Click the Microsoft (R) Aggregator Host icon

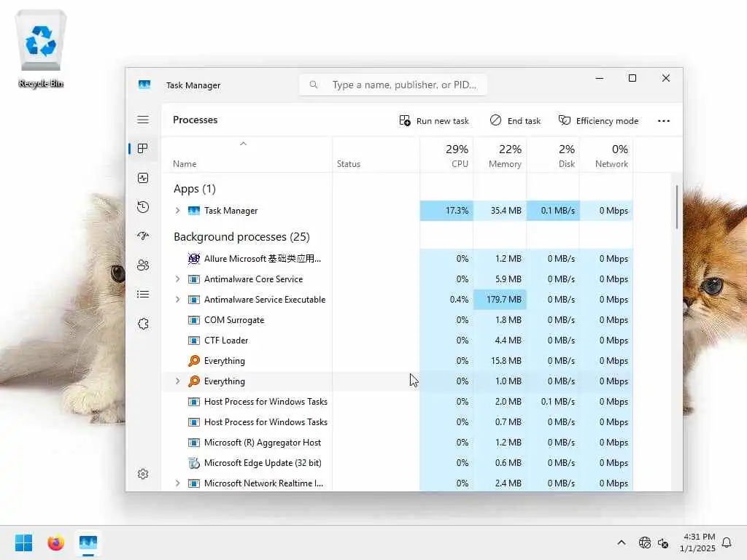pos(194,443)
